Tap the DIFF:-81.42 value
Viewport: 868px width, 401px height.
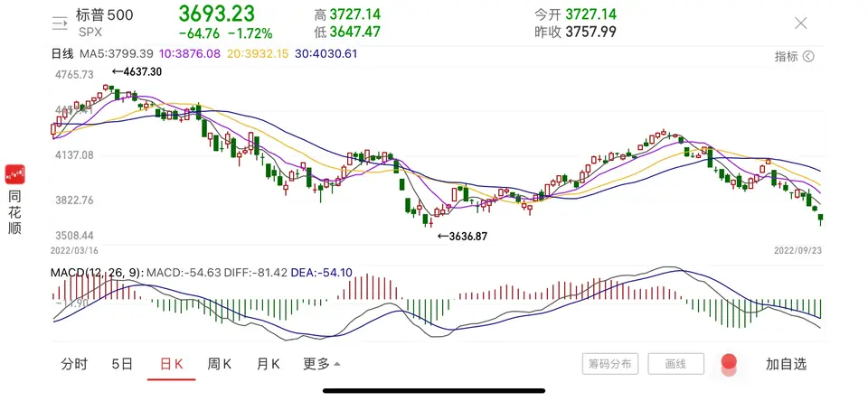(x=256, y=272)
